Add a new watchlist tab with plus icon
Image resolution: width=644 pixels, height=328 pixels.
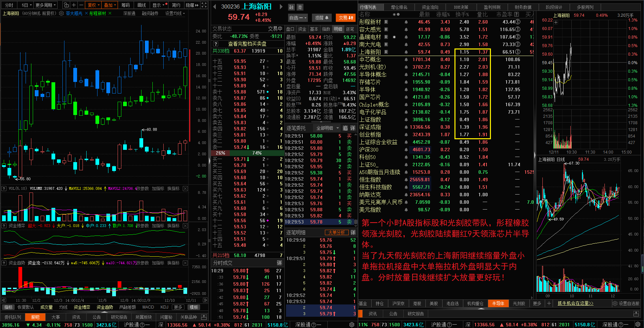549,303
